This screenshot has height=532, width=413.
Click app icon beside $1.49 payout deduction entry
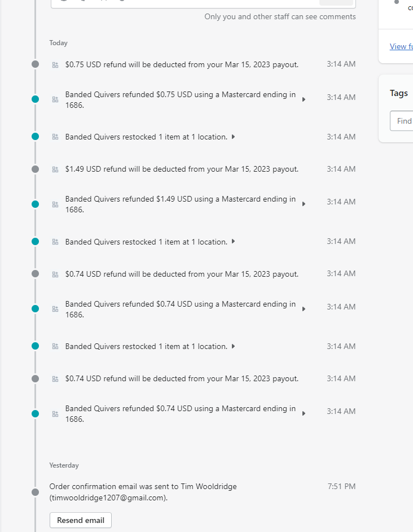[x=55, y=169]
